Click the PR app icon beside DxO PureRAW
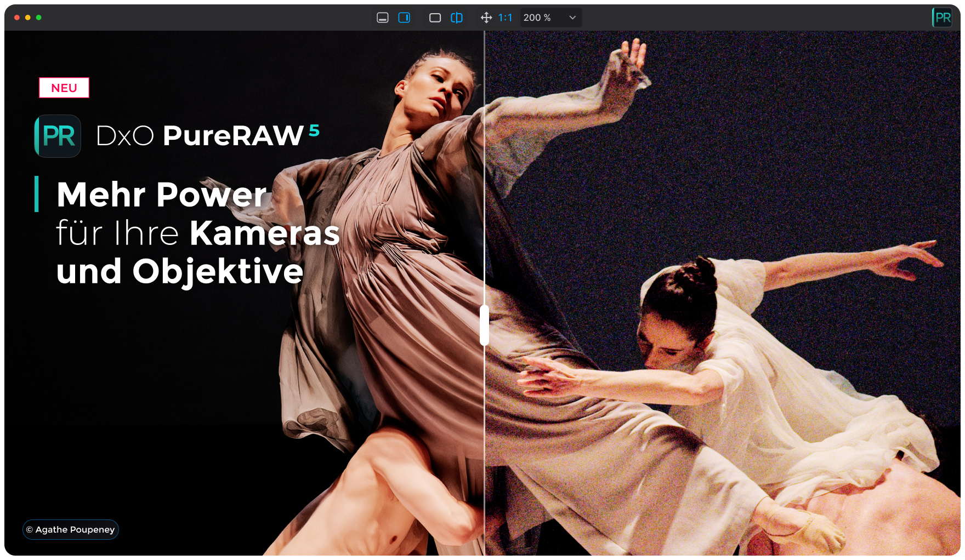 point(58,136)
